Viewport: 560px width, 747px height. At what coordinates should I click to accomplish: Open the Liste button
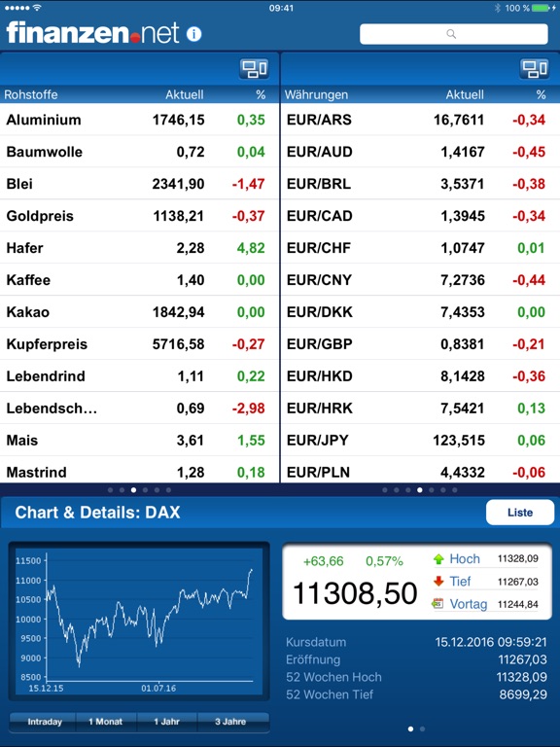pyautogui.click(x=520, y=513)
